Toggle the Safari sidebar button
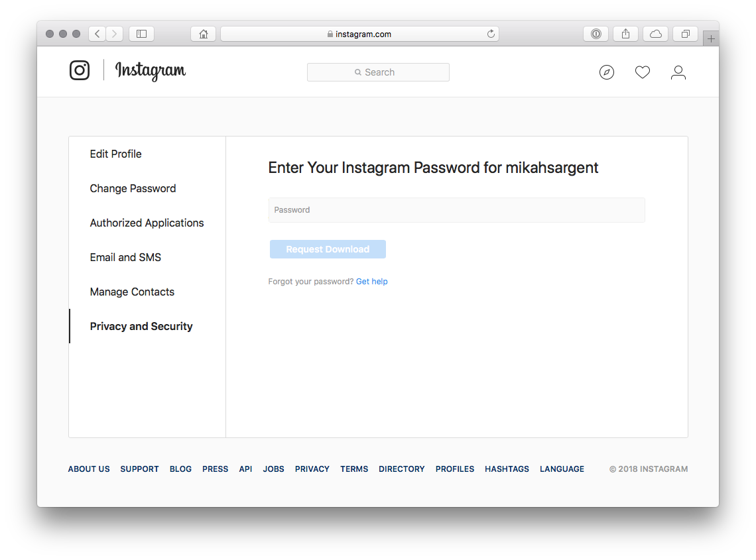 tap(141, 34)
